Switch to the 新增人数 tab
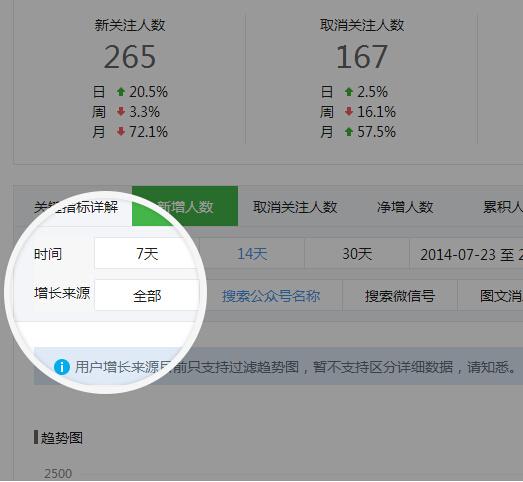 (185, 206)
